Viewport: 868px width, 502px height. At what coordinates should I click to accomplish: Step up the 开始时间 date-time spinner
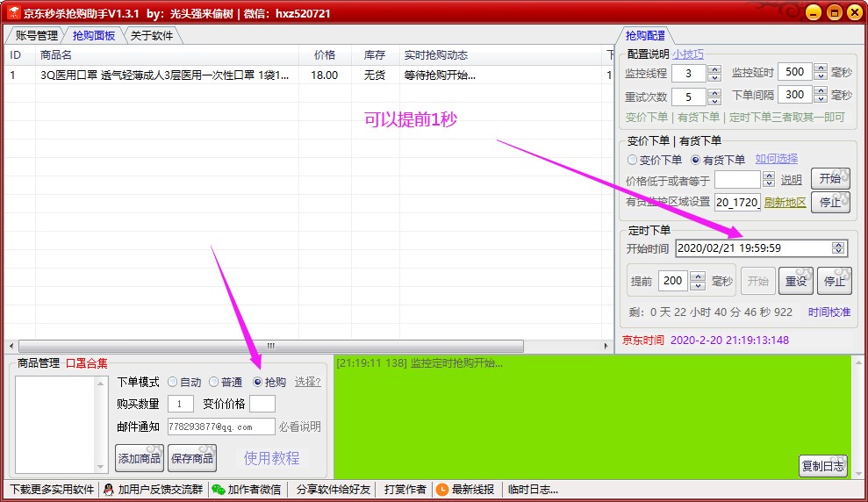[839, 245]
